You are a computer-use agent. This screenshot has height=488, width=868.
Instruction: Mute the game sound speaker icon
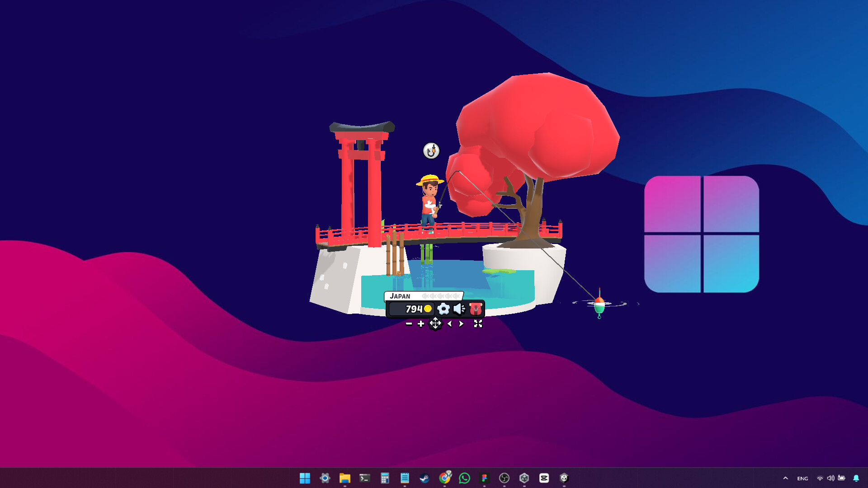[x=459, y=309]
